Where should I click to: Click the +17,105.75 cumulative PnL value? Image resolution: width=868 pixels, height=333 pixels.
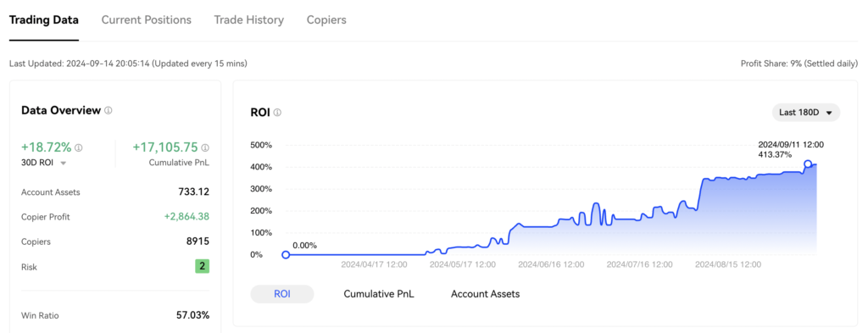pyautogui.click(x=165, y=147)
